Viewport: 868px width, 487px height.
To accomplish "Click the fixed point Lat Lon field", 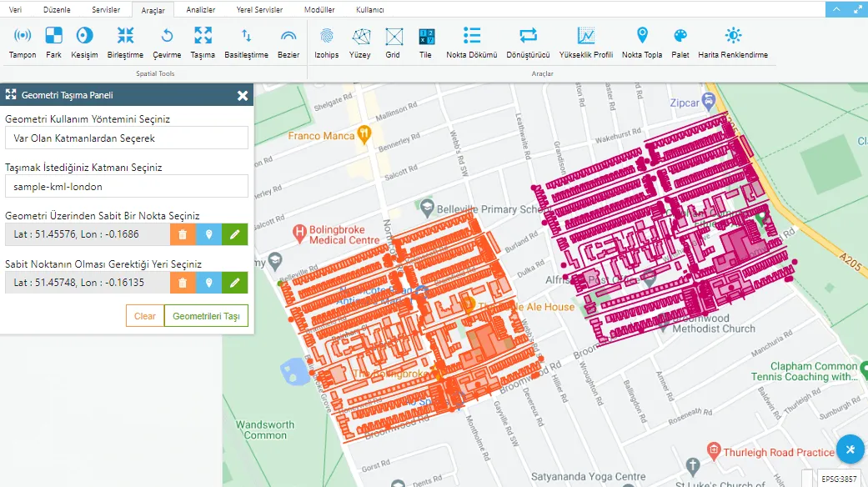I will coord(88,234).
